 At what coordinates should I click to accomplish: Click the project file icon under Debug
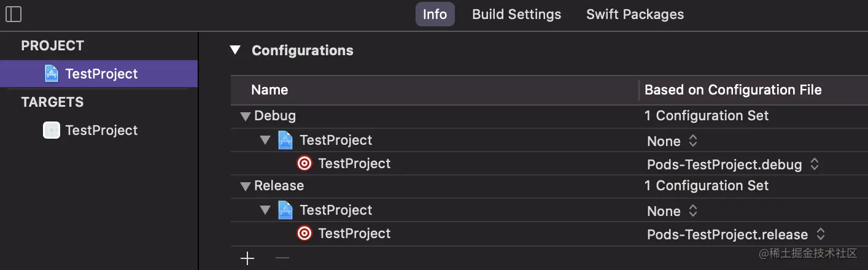pos(285,141)
